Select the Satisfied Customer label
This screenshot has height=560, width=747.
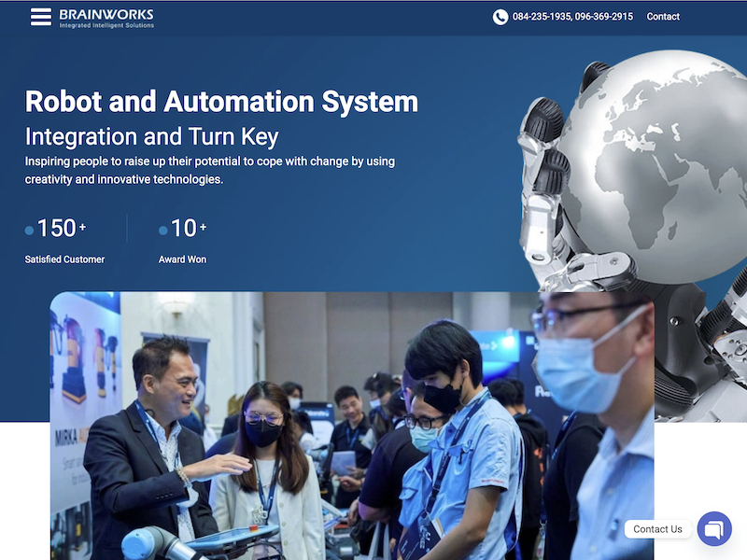click(64, 259)
